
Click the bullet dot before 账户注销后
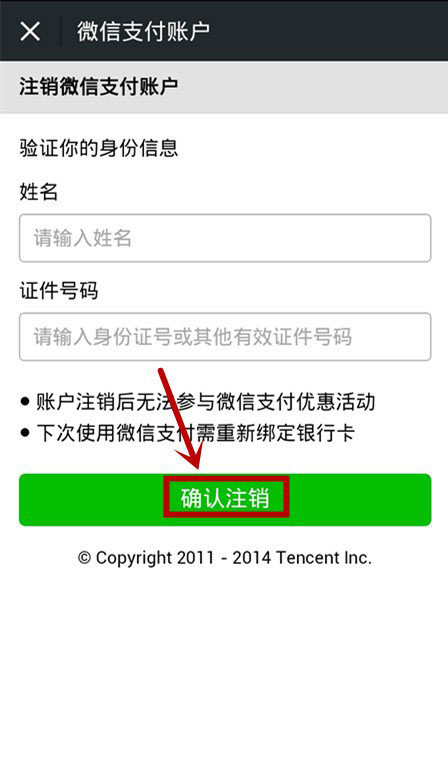(x=25, y=402)
